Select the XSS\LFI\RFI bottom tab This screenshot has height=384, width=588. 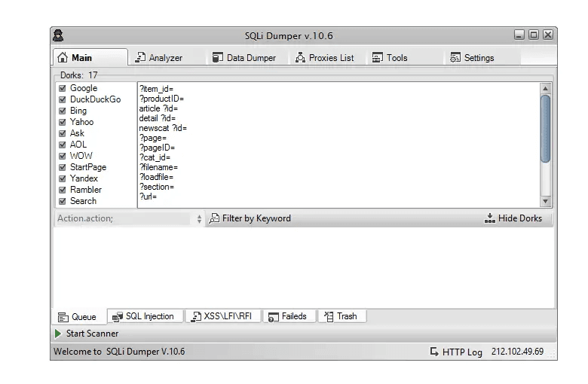click(x=223, y=316)
